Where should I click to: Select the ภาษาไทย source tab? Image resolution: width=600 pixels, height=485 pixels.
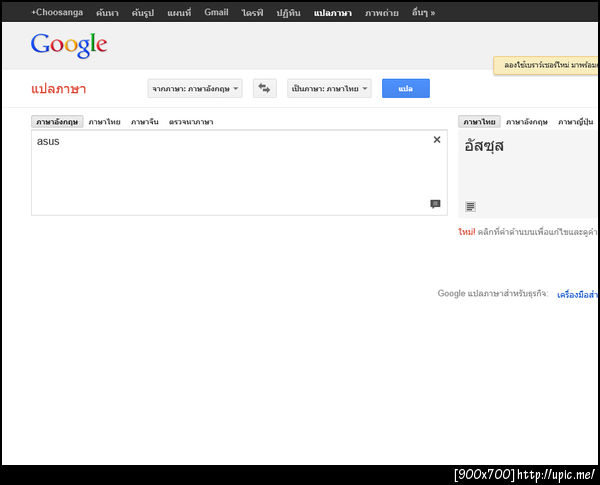(104, 122)
